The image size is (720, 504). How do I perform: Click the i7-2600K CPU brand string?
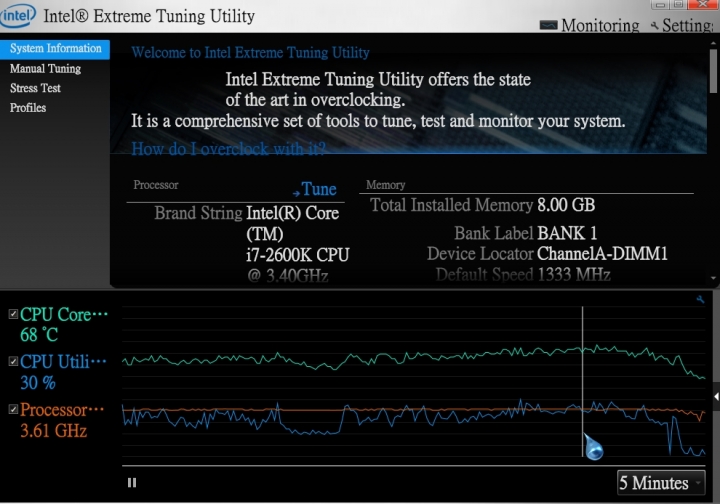(298, 255)
